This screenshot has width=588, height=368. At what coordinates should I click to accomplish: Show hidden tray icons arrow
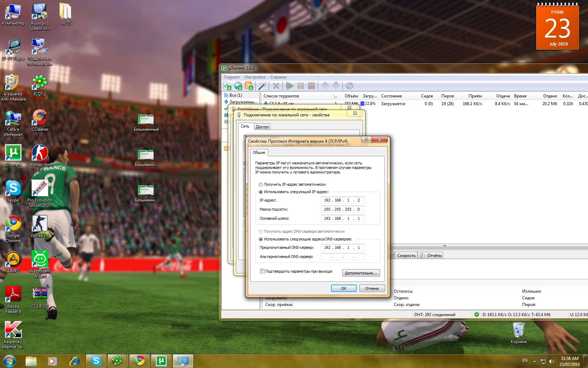(x=534, y=361)
